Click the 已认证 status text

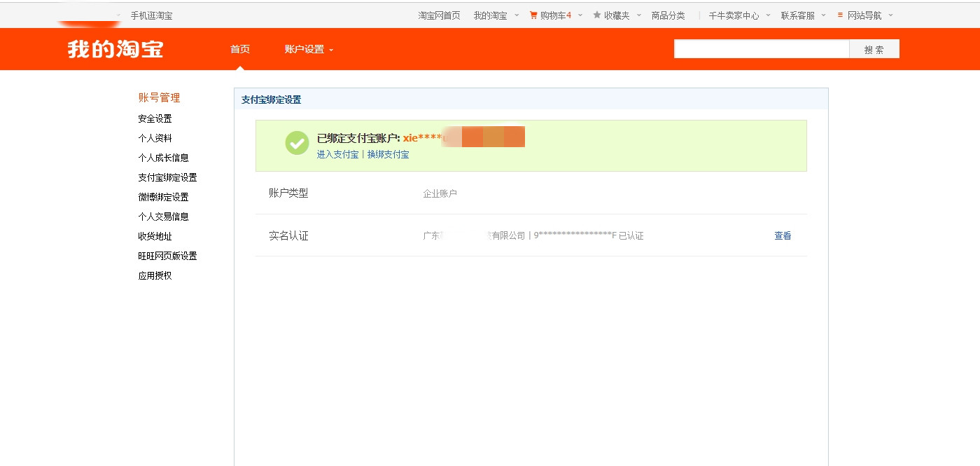631,235
